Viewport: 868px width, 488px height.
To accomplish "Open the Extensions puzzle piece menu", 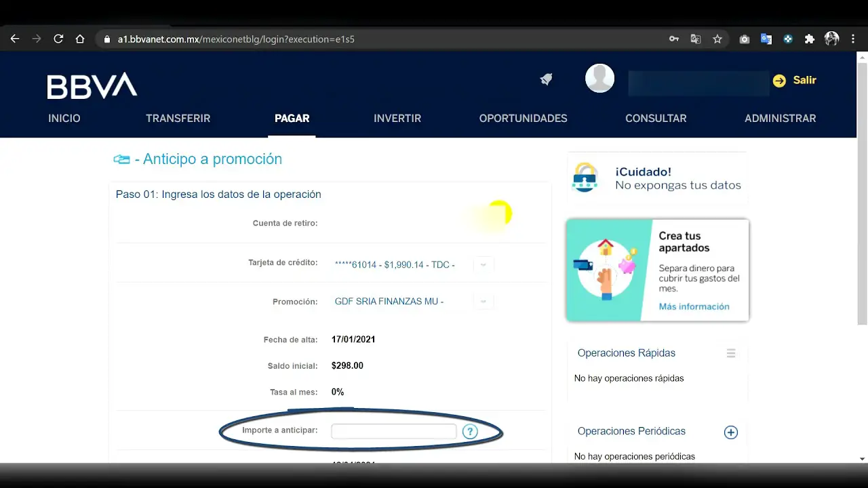I will coord(810,39).
